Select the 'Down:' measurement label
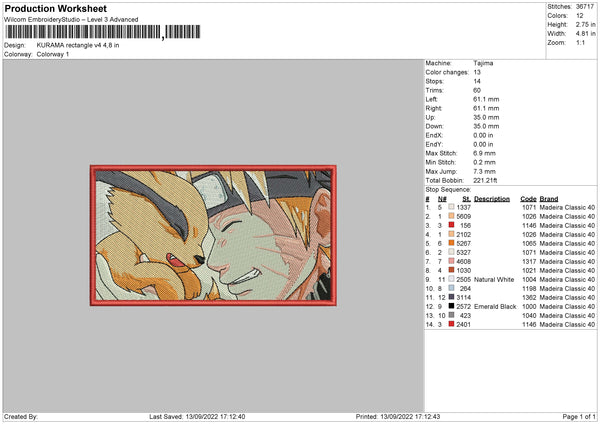 434,126
